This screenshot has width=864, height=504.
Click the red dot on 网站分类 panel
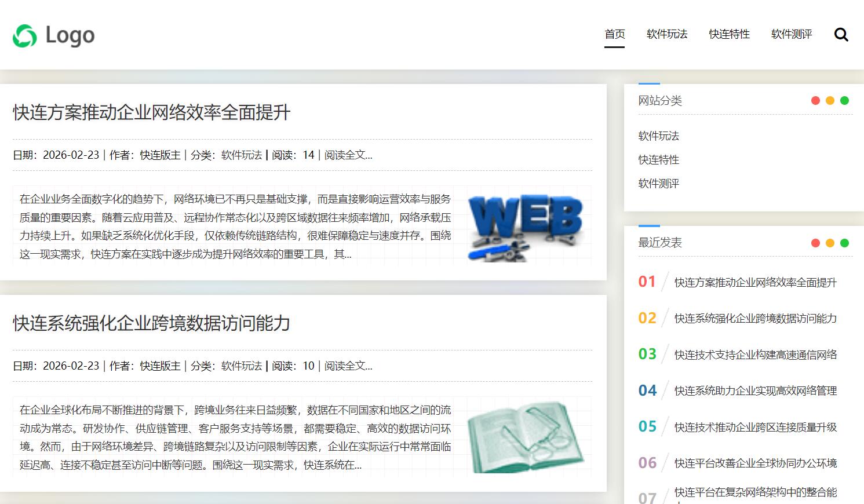pyautogui.click(x=815, y=100)
